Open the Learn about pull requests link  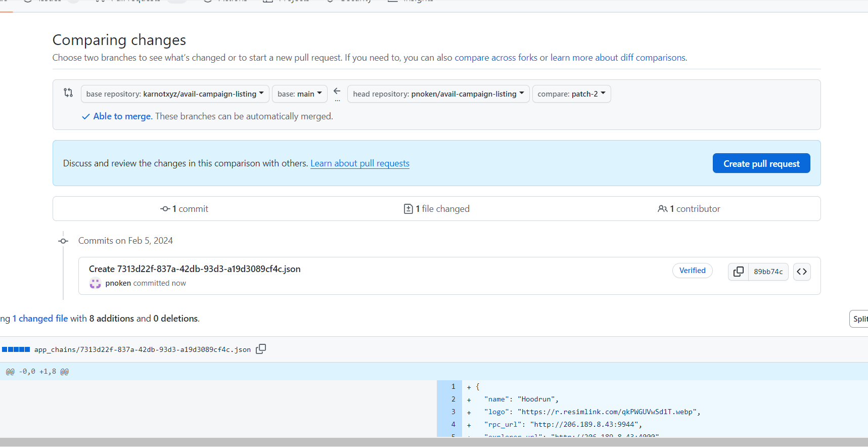360,163
